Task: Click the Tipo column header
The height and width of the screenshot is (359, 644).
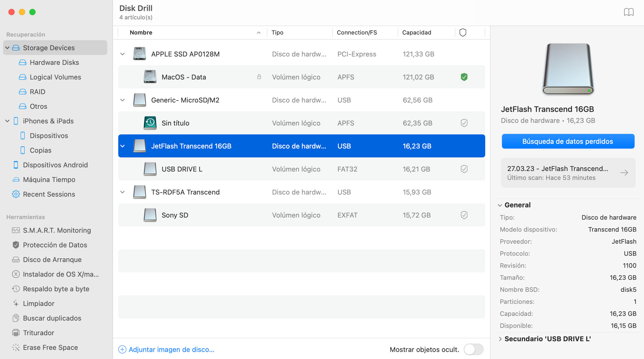Action: point(277,32)
